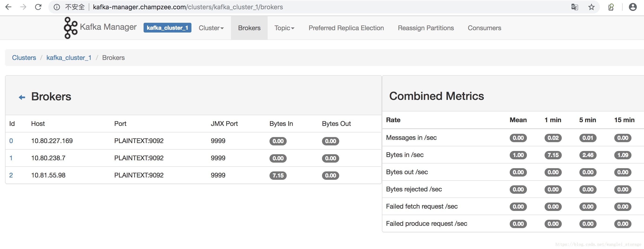Click the kafka_cluster_1 blue badge
The height and width of the screenshot is (249, 644).
click(x=167, y=28)
